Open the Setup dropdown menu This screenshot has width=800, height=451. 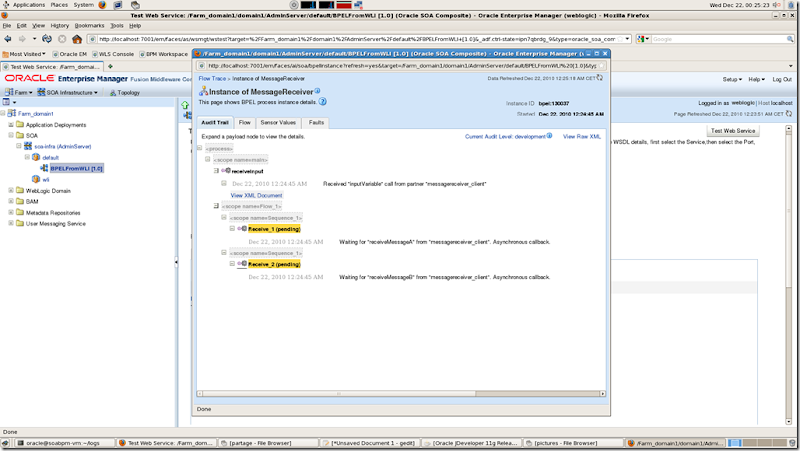point(732,79)
